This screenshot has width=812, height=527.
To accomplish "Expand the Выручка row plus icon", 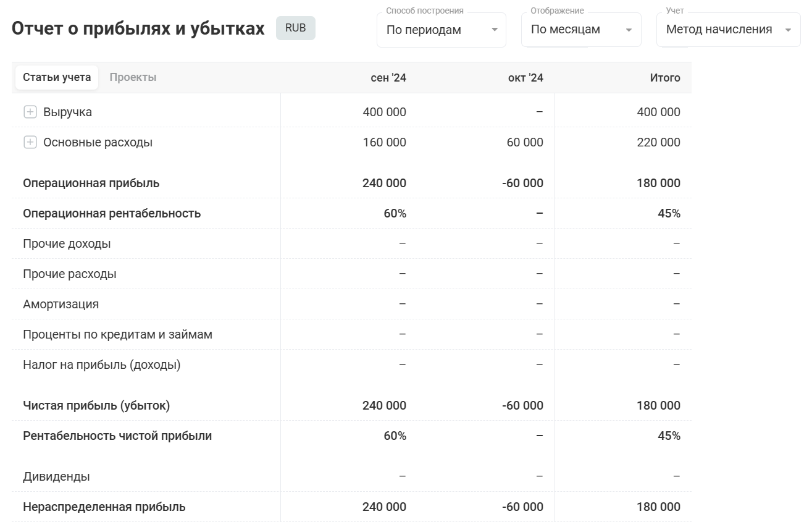I will click(30, 112).
